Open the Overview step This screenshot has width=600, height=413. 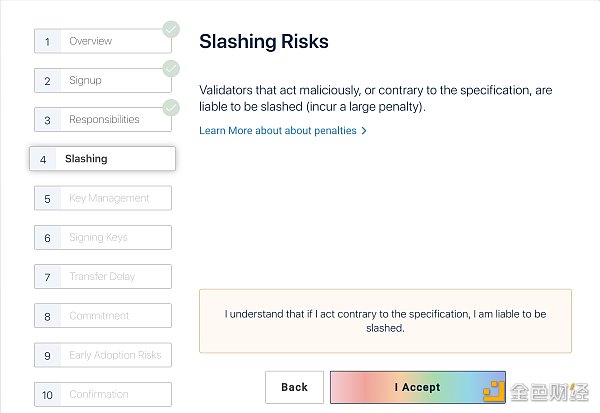pyautogui.click(x=103, y=42)
